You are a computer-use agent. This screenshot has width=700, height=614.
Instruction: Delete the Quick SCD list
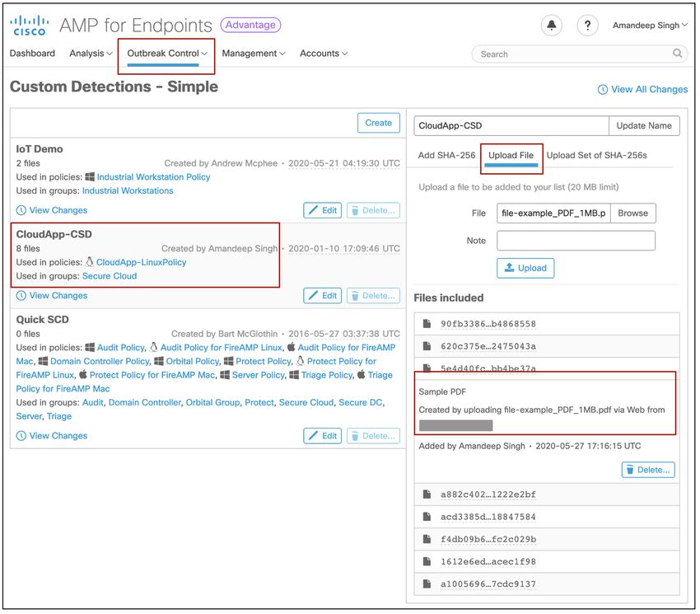(x=373, y=436)
